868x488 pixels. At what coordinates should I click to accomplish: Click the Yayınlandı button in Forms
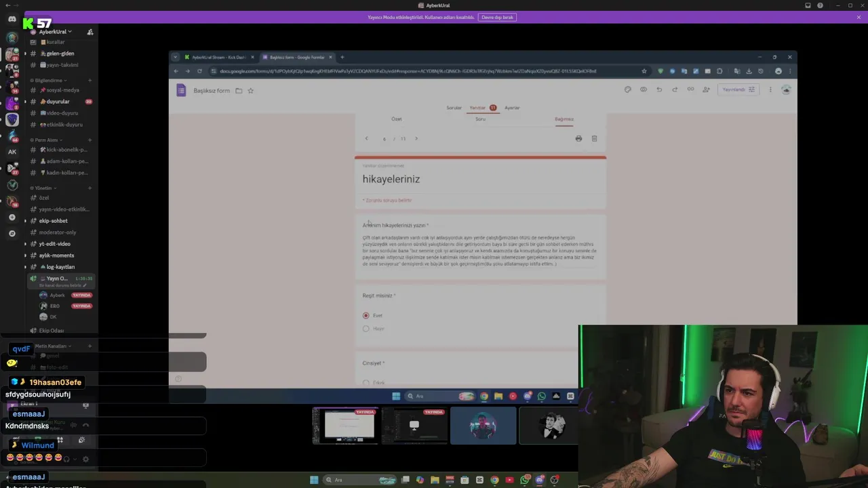pos(738,89)
